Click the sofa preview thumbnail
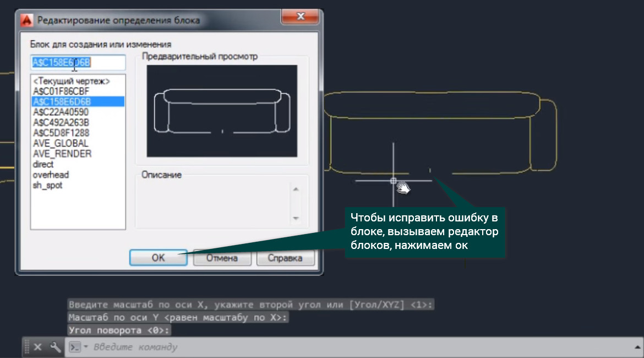 222,111
